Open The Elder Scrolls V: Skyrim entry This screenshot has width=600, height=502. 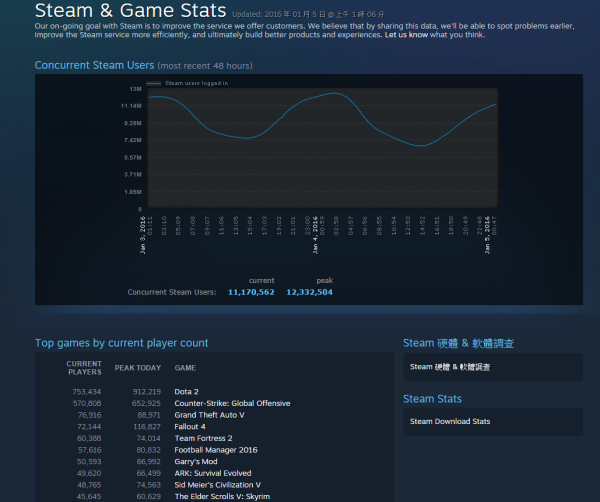click(222, 497)
